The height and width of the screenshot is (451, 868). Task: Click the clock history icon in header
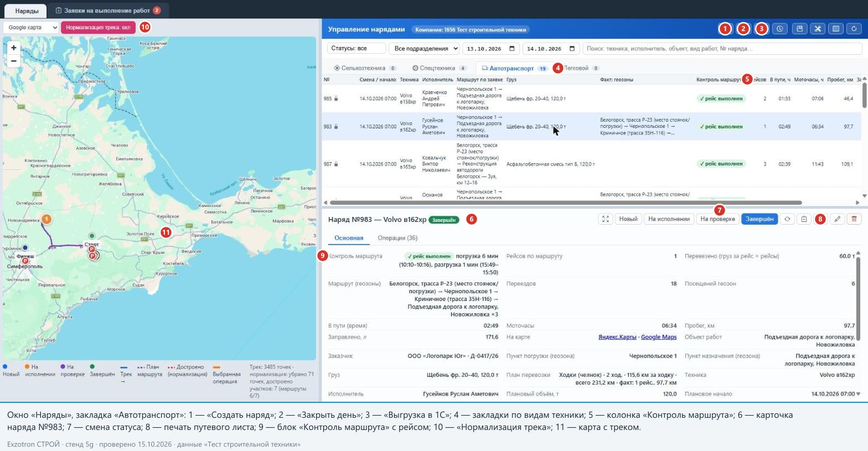click(x=780, y=29)
